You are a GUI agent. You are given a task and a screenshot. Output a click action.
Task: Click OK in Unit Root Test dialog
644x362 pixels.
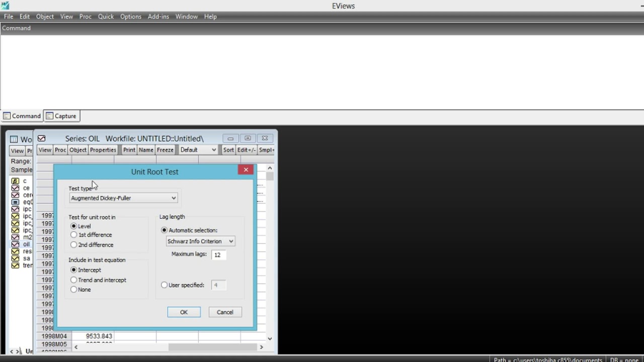(184, 312)
